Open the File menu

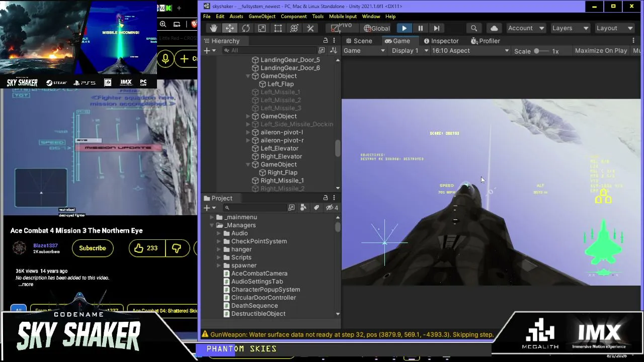click(207, 17)
